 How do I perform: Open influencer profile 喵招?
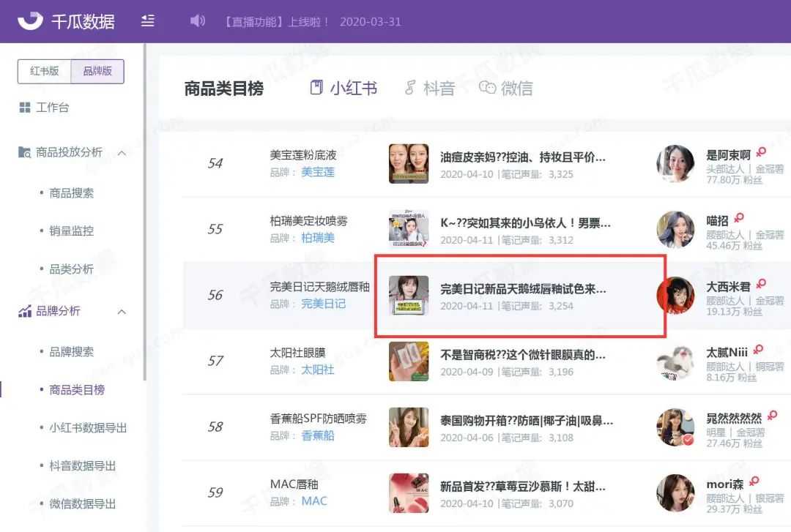pos(717,221)
